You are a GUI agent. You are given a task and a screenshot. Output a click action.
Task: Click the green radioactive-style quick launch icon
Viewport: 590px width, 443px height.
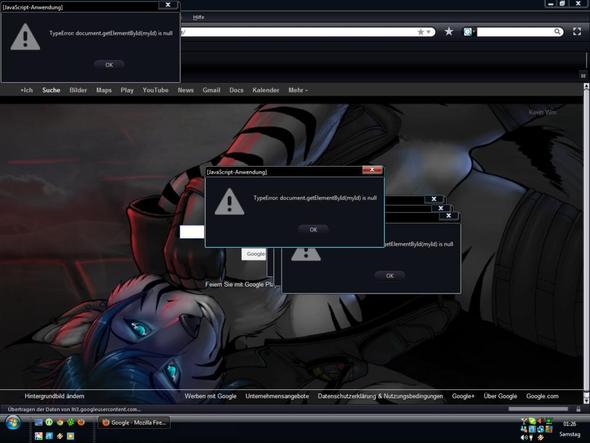click(x=70, y=422)
